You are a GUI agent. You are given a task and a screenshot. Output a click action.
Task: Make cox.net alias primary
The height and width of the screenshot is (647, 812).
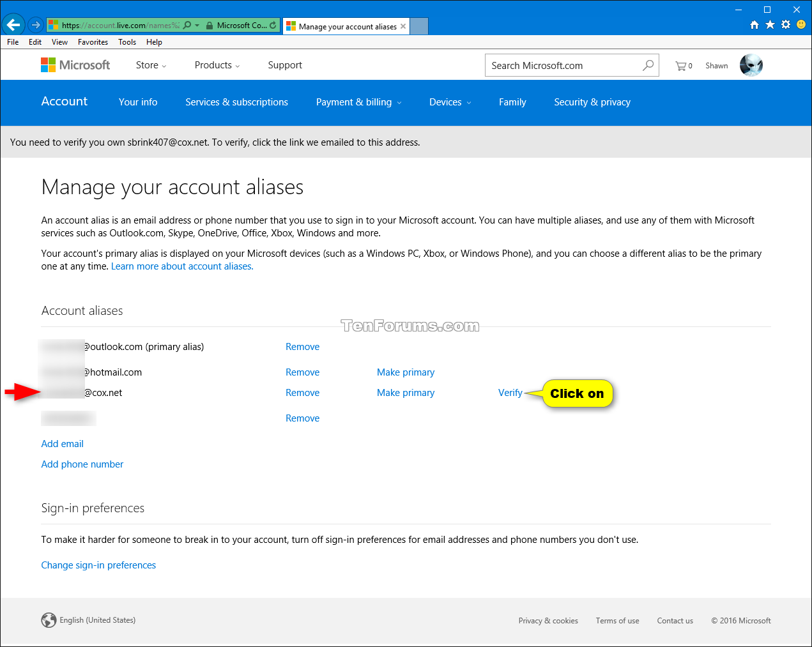click(406, 393)
